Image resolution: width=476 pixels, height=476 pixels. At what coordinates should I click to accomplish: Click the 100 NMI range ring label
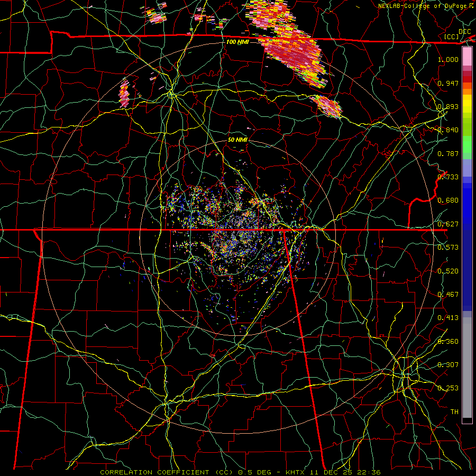(237, 42)
